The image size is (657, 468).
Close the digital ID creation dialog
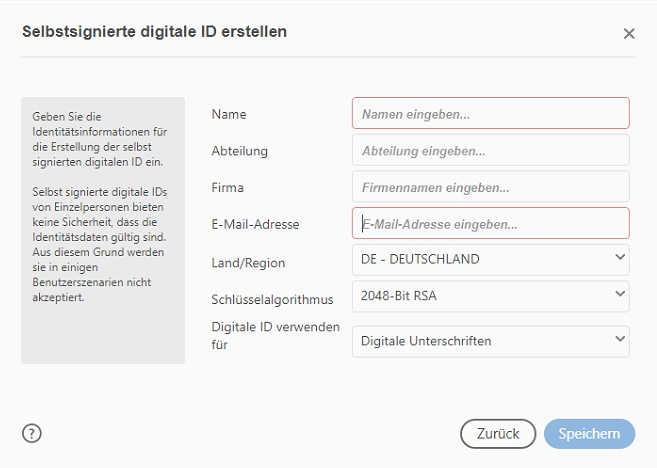pos(629,34)
